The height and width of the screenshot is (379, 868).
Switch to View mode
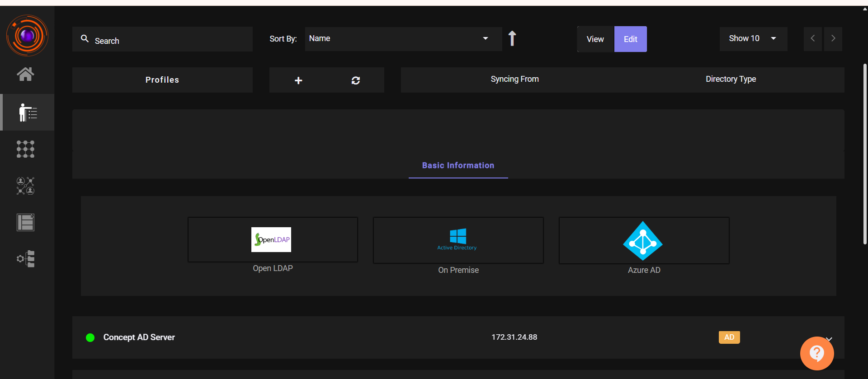click(595, 39)
